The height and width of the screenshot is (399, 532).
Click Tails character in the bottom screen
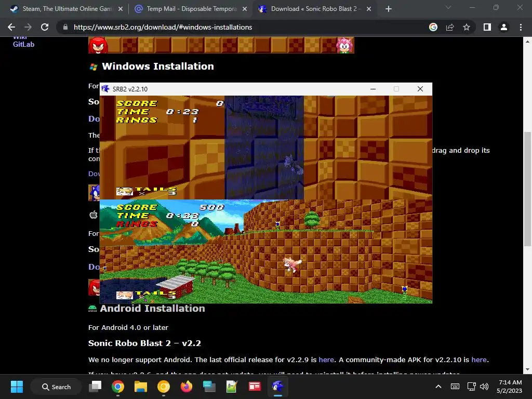click(292, 264)
